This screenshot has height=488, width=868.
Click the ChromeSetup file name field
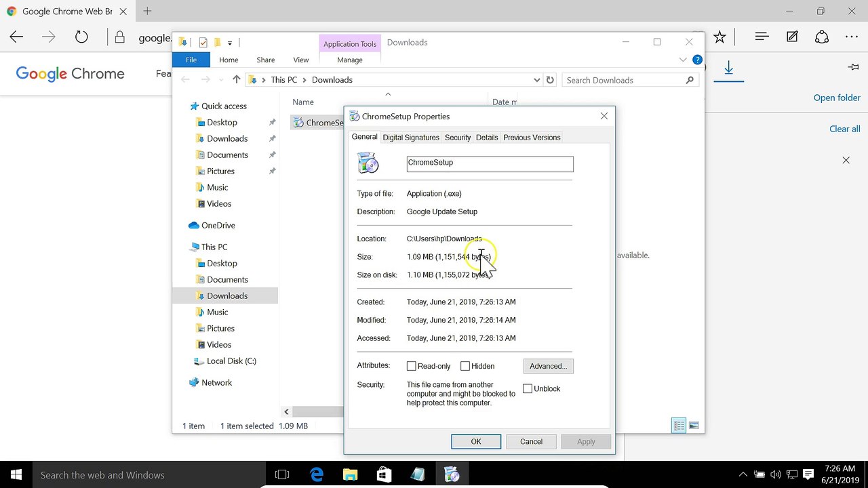pos(490,163)
